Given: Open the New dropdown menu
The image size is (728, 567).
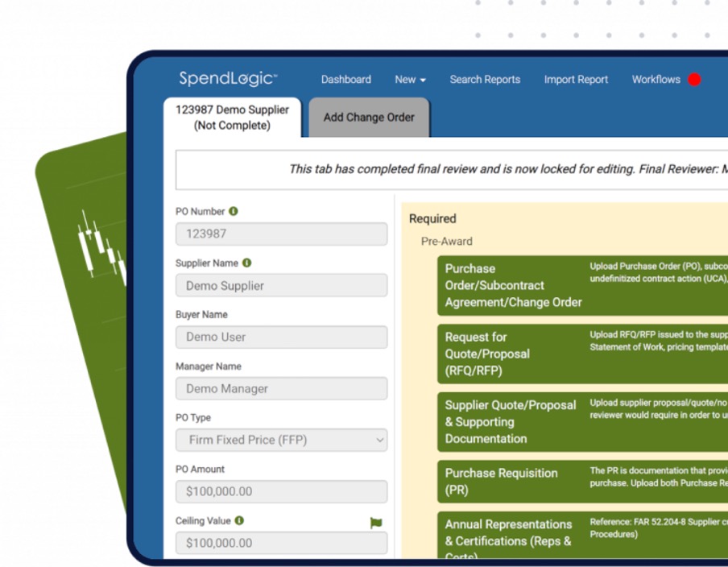Looking at the screenshot, I should [x=410, y=80].
